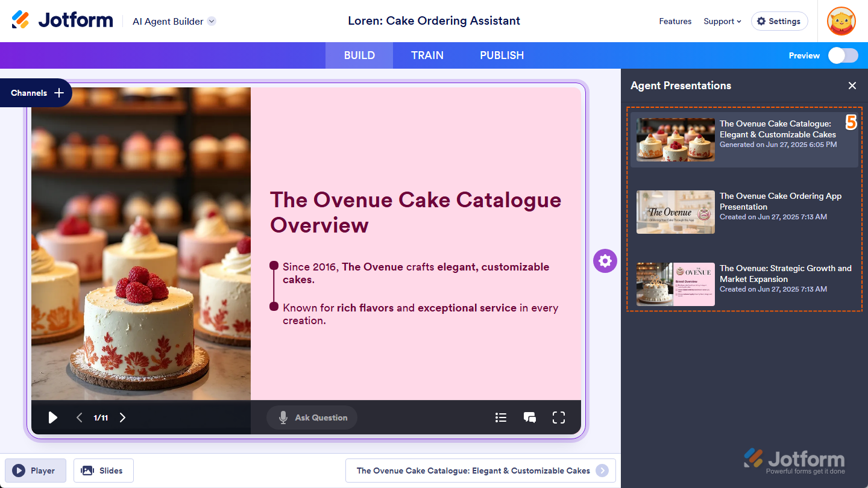Select the Strategic Growth and Market Expansion thumbnail

pyautogui.click(x=676, y=284)
